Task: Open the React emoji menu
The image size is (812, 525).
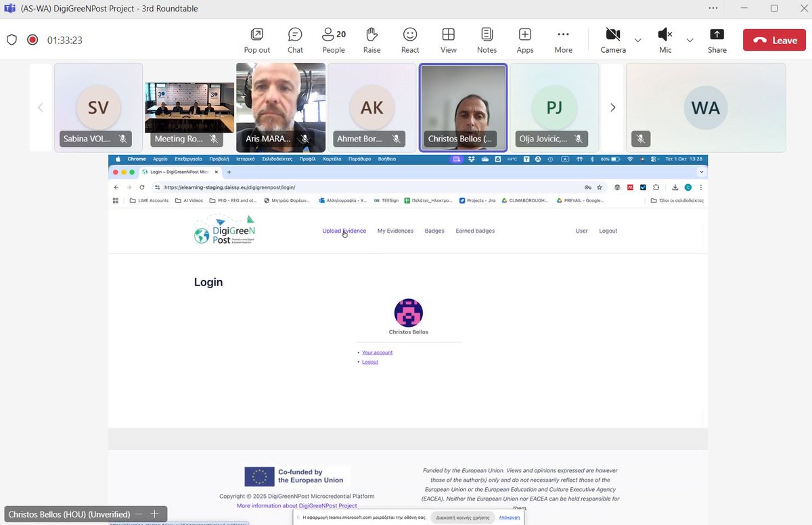Action: [410, 40]
